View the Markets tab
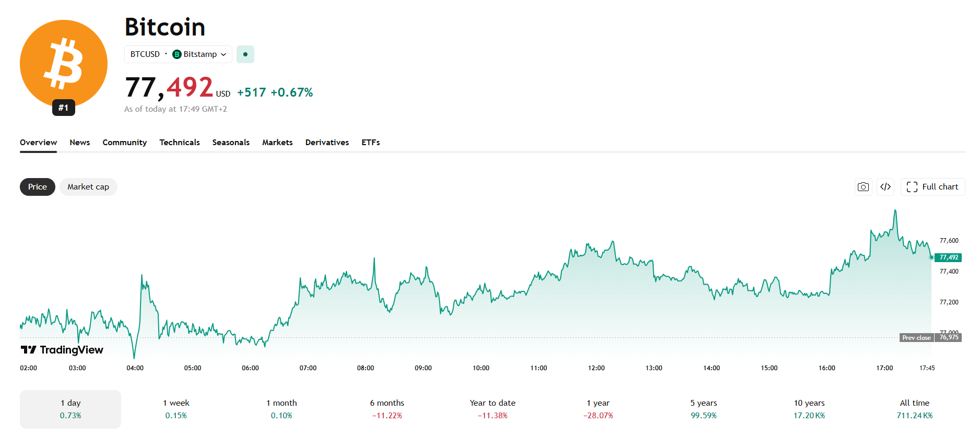The image size is (980, 436). 277,143
